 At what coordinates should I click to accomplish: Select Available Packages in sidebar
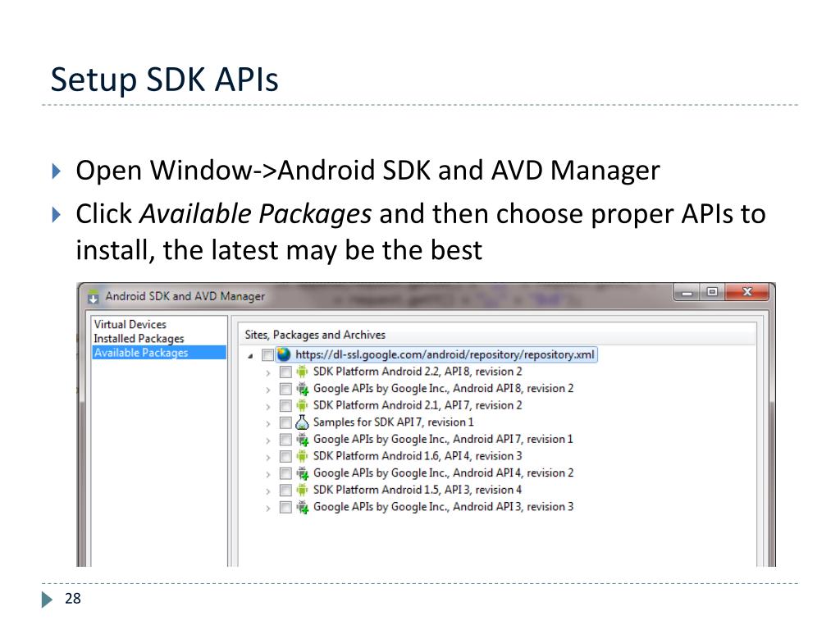[159, 353]
